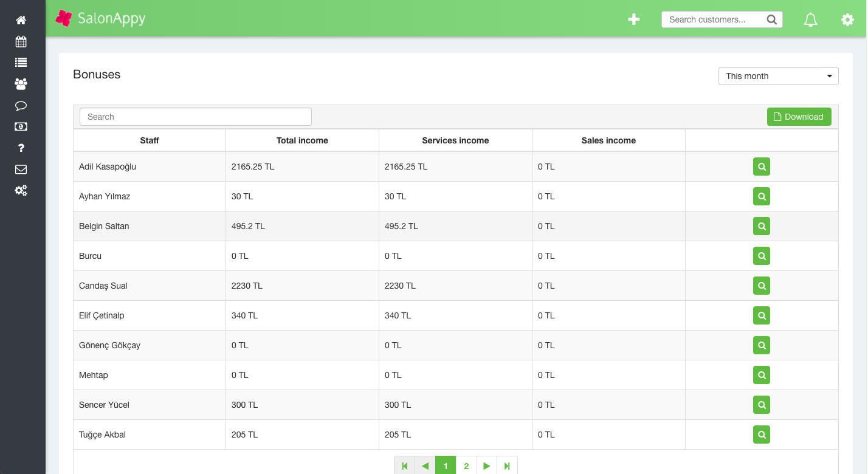Open the calendar icon in the sidebar
Viewport: 868px width, 474px height.
(21, 41)
